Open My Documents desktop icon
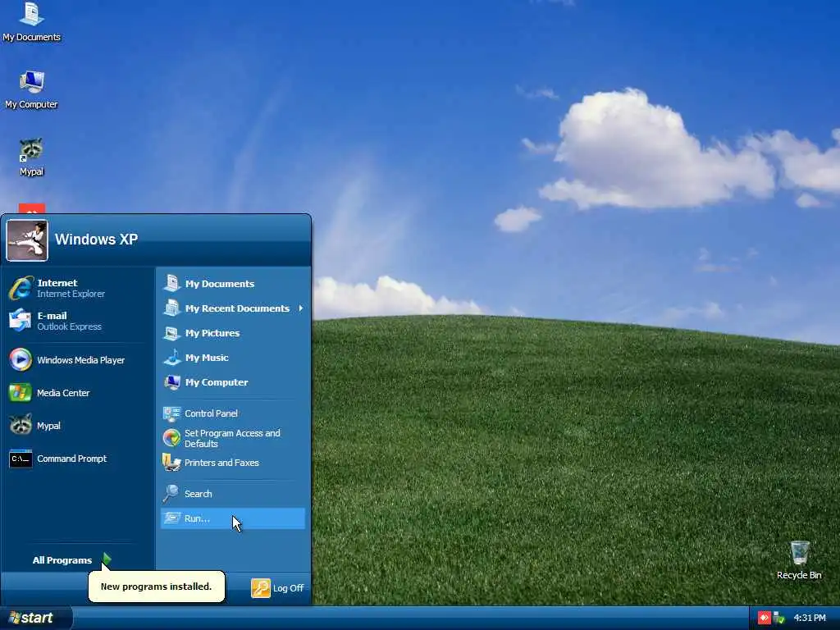The width and height of the screenshot is (840, 630). (32, 22)
